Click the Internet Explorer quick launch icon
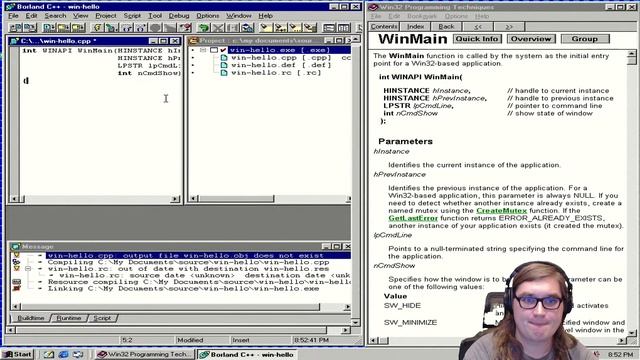Viewport: 640px width, 360px height. [64, 354]
